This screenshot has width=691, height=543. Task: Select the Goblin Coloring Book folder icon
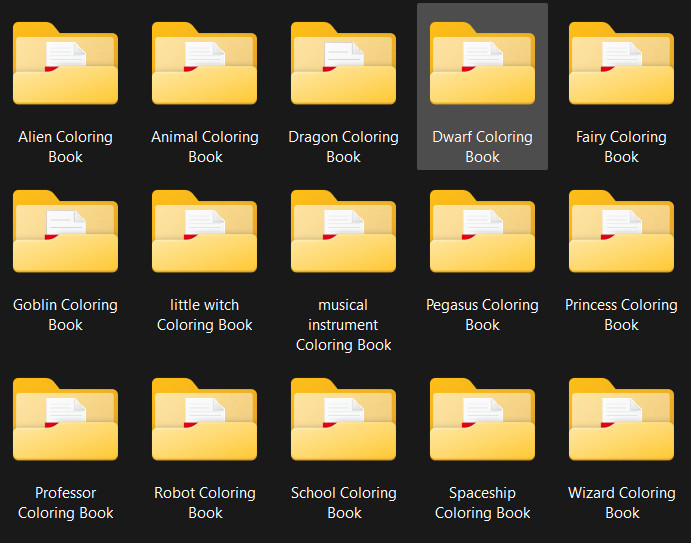(x=65, y=231)
